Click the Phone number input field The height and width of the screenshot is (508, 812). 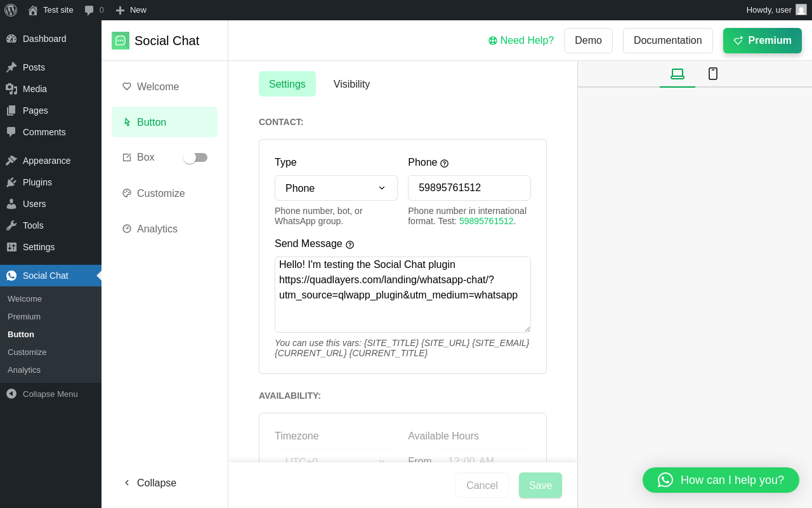[469, 188]
